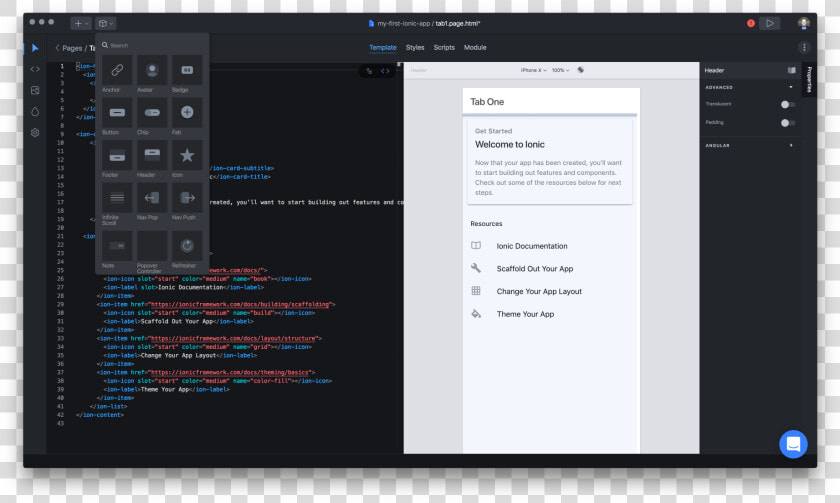This screenshot has width=840, height=503.
Task: Open the chat support bubble button
Action: click(x=793, y=444)
